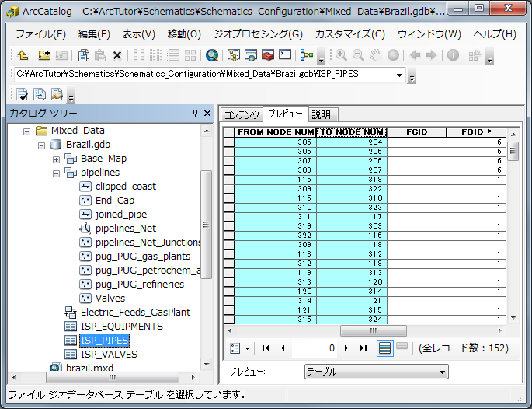Pin the Catalog Tree panel

195,113
